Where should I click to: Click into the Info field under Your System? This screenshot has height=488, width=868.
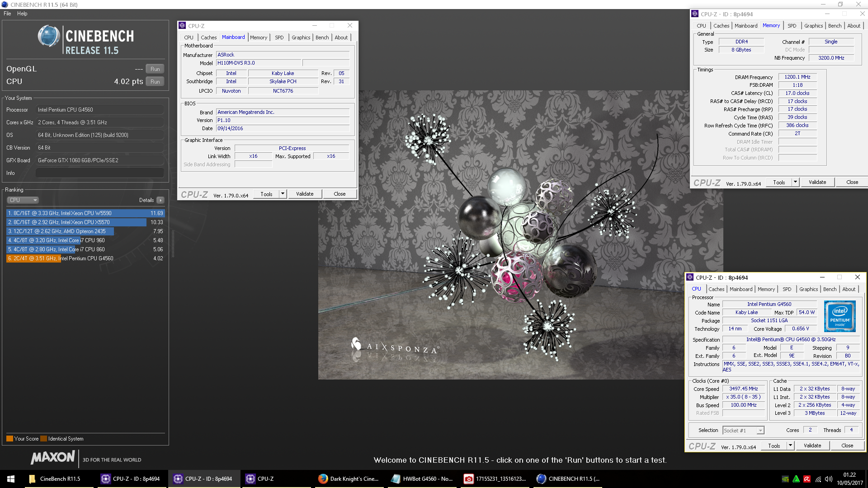tap(100, 173)
